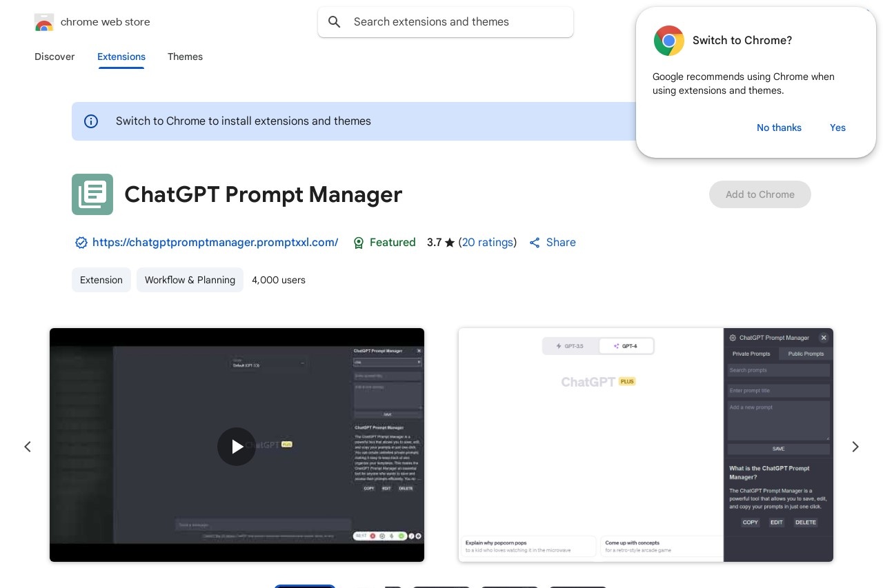This screenshot has height=588, width=883.
Task: Click the Chrome logo in the popup
Action: [x=669, y=41]
